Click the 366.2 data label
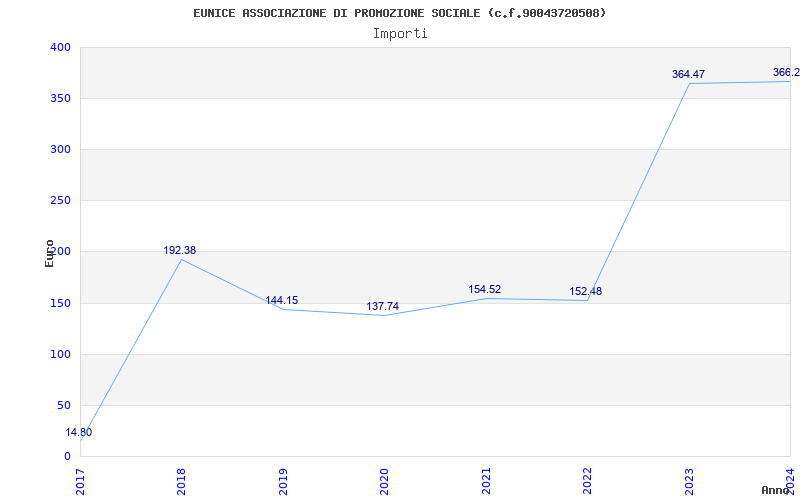The image size is (800, 500). coord(786,72)
